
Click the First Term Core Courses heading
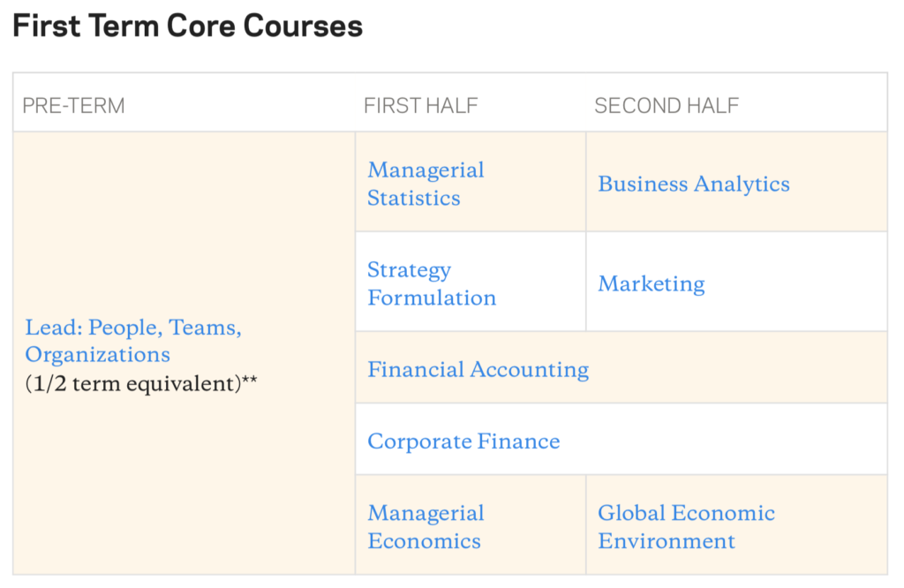pyautogui.click(x=187, y=26)
